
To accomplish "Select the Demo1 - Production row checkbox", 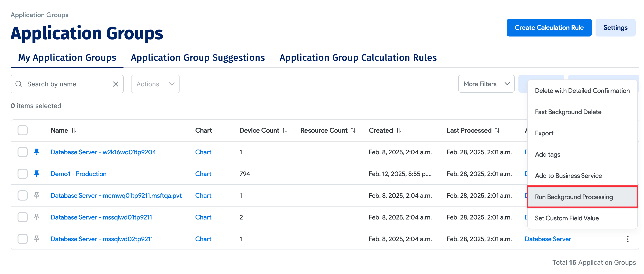I will point(22,174).
